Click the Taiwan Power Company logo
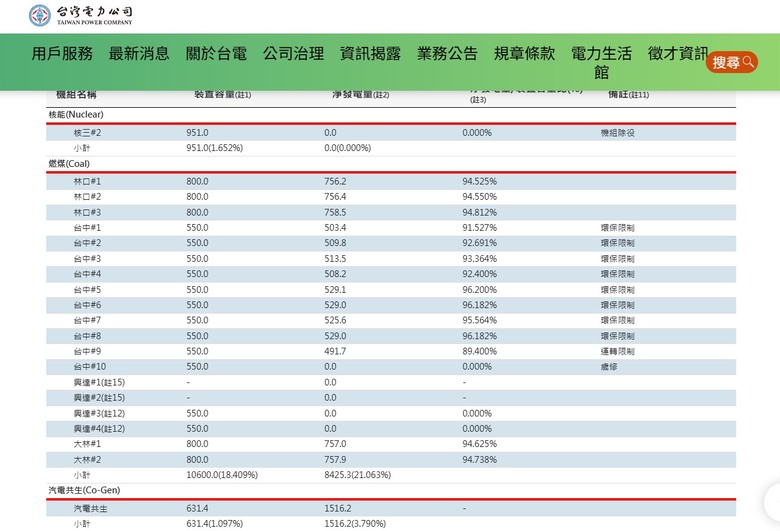This screenshot has height=531, width=780. (x=81, y=15)
